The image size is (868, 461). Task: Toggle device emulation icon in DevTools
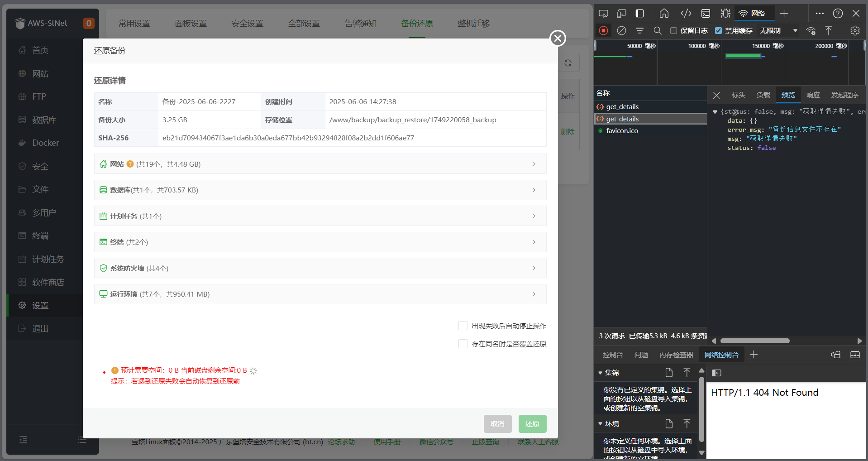coord(621,14)
